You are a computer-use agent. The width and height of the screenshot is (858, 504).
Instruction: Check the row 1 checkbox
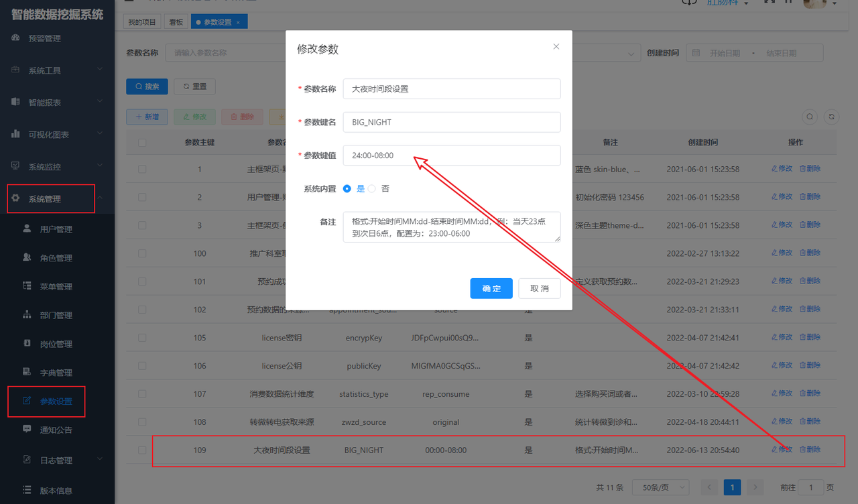(142, 170)
